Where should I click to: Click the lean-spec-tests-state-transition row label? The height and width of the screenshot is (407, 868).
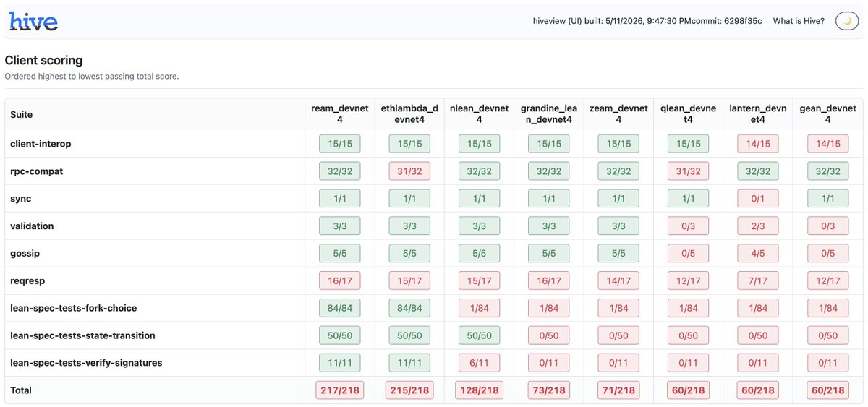point(82,335)
